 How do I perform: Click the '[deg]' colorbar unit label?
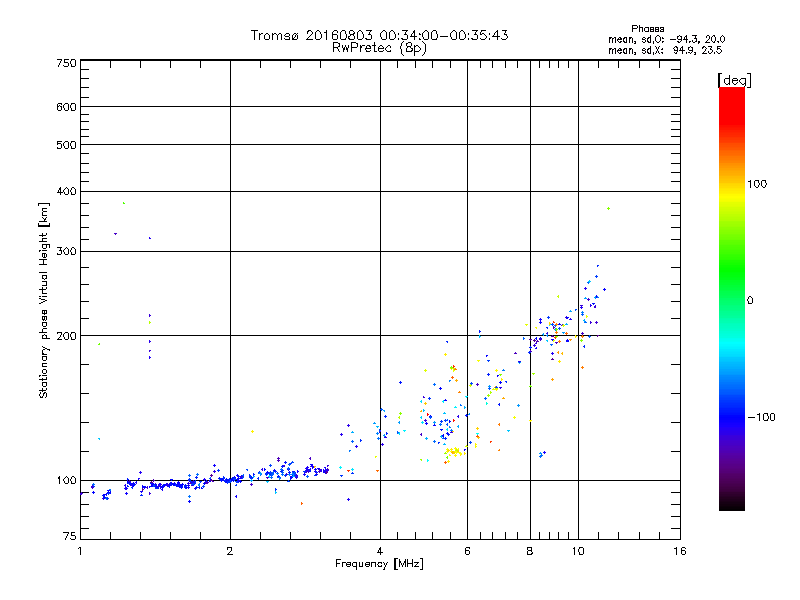pos(734,81)
